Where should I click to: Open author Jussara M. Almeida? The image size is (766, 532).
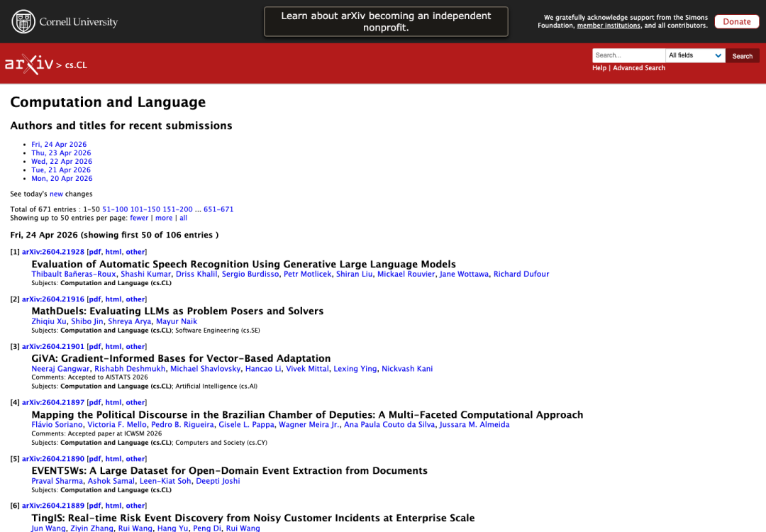pyautogui.click(x=474, y=424)
